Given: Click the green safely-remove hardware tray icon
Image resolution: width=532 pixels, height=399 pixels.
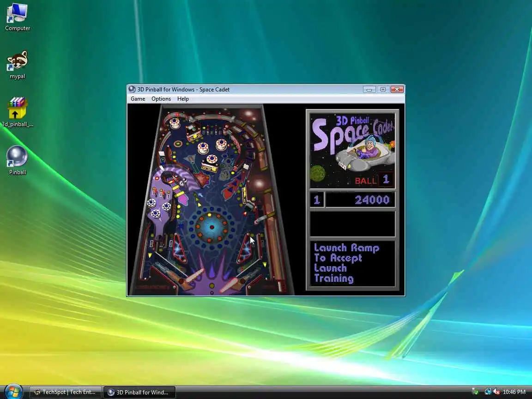Looking at the screenshot, I should [x=475, y=392].
